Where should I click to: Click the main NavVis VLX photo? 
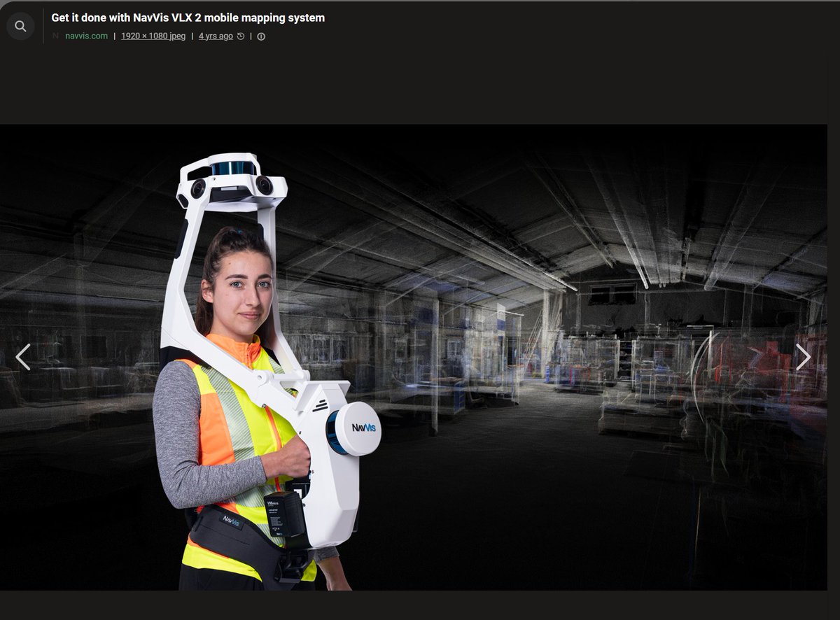point(413,357)
